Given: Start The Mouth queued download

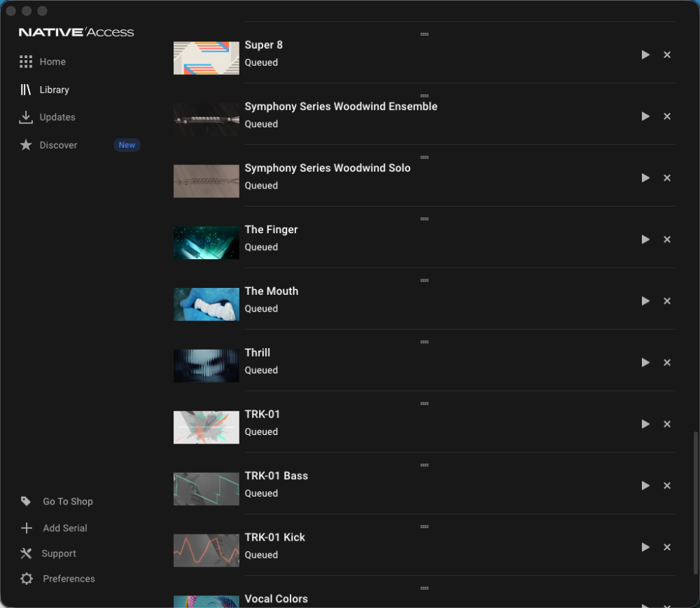Looking at the screenshot, I should tap(645, 301).
